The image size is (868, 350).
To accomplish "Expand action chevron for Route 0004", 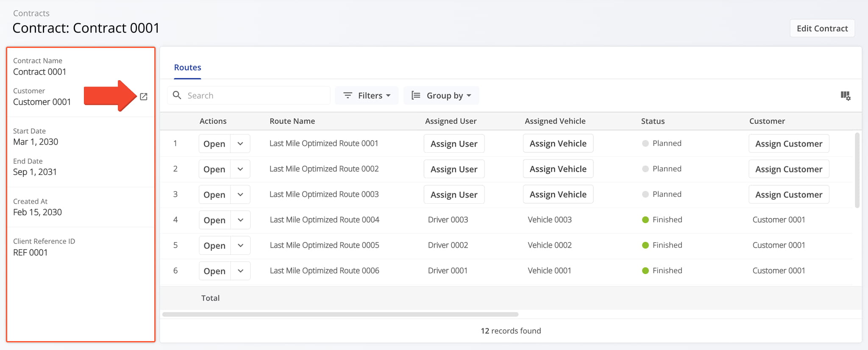I will click(240, 220).
